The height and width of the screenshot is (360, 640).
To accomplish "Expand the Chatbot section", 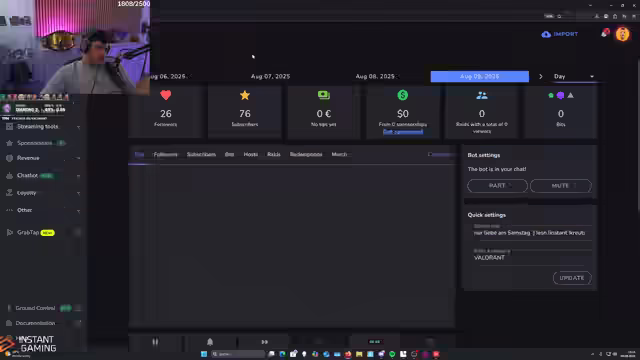I will [x=78, y=176].
